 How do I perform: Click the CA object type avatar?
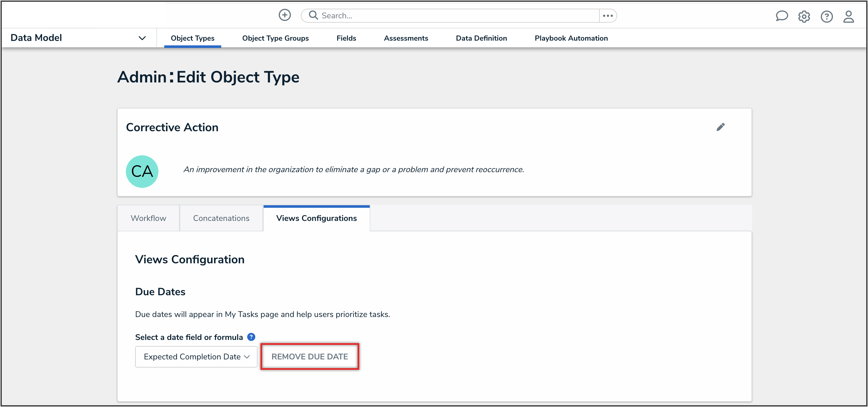142,171
